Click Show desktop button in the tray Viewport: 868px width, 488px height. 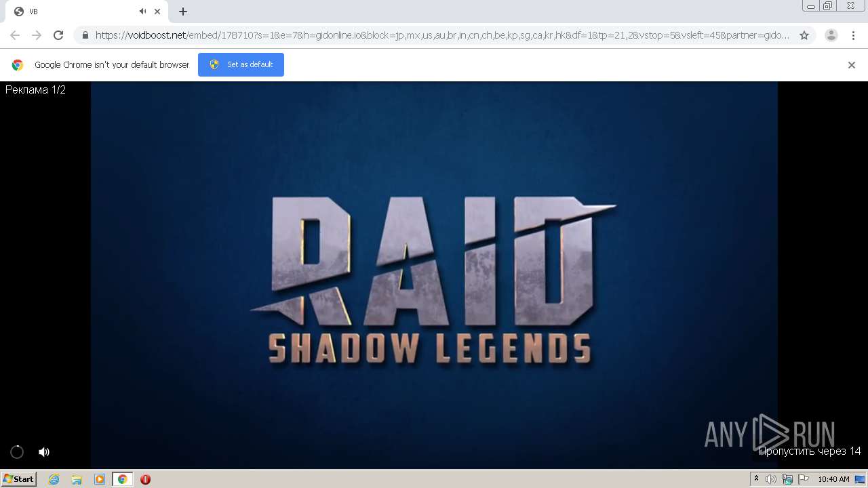point(860,479)
